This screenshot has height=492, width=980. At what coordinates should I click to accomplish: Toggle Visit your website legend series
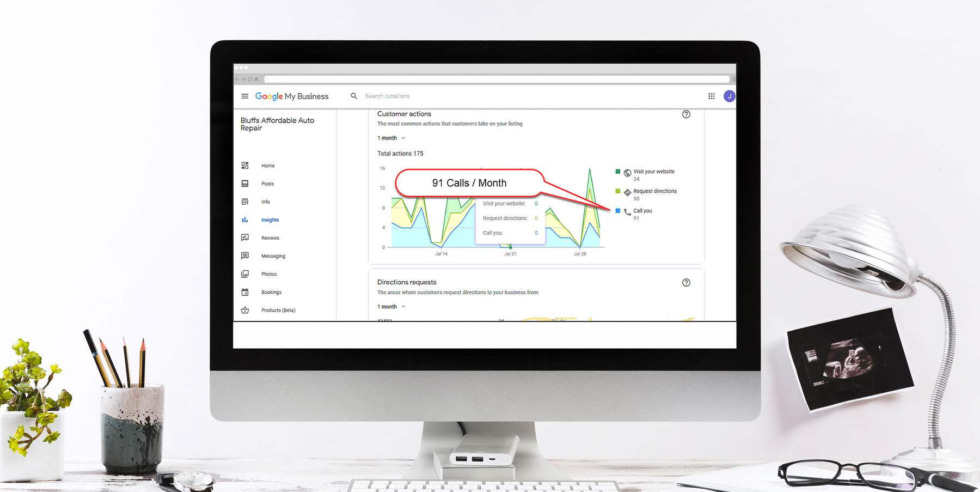click(653, 172)
